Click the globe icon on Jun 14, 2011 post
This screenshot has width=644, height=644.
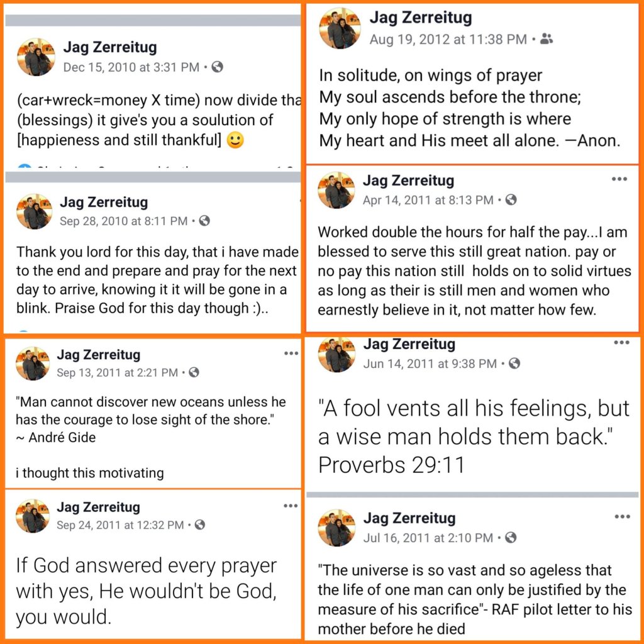[x=514, y=363]
